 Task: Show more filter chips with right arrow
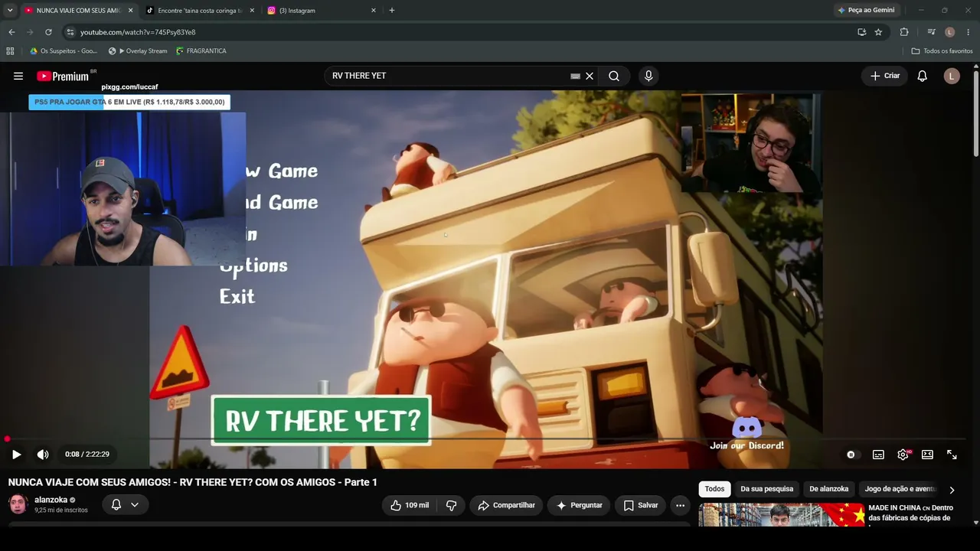coord(952,490)
